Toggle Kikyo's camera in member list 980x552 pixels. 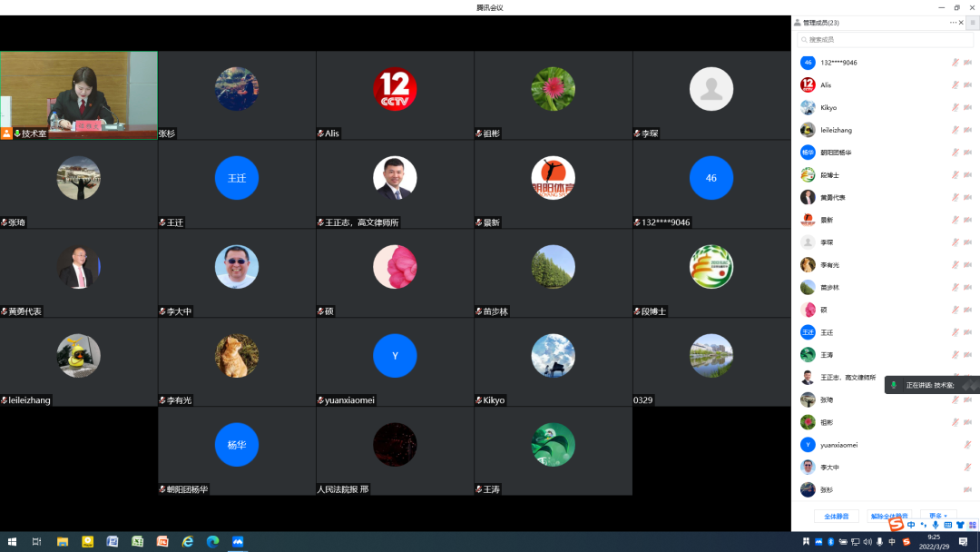pos(967,107)
